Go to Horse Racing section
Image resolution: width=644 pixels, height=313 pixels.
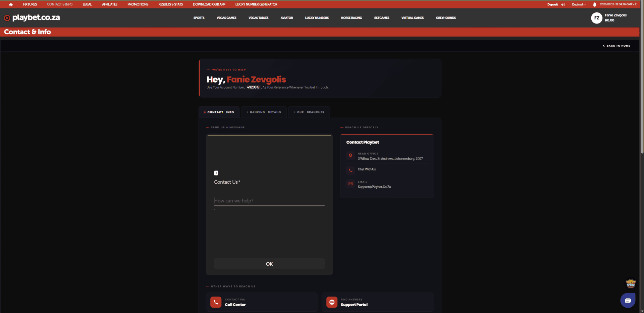pos(351,18)
